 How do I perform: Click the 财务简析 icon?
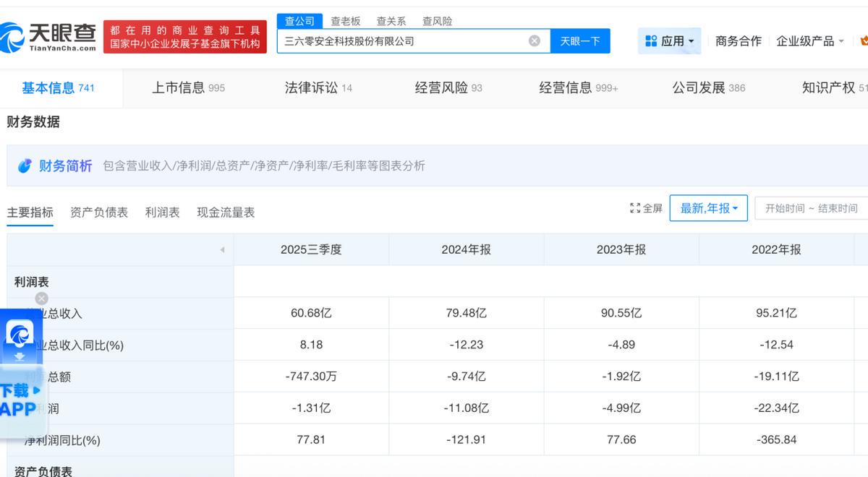point(25,166)
